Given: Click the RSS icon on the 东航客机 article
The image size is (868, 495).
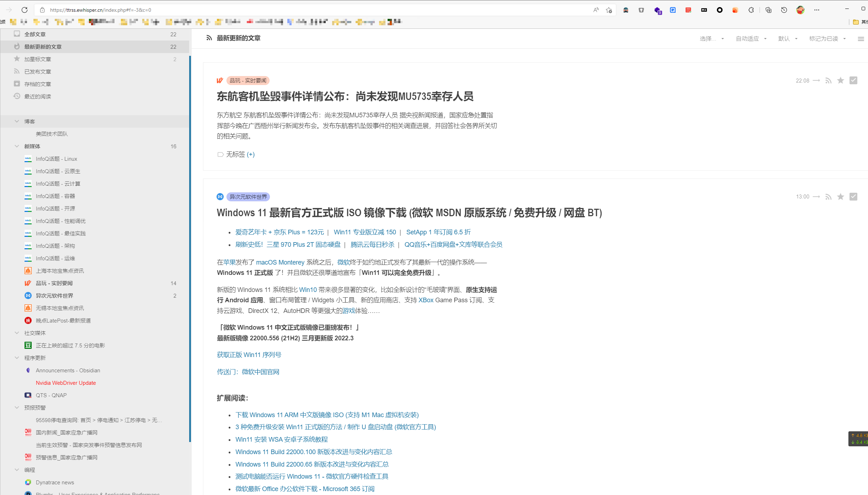Looking at the screenshot, I should click(829, 80).
